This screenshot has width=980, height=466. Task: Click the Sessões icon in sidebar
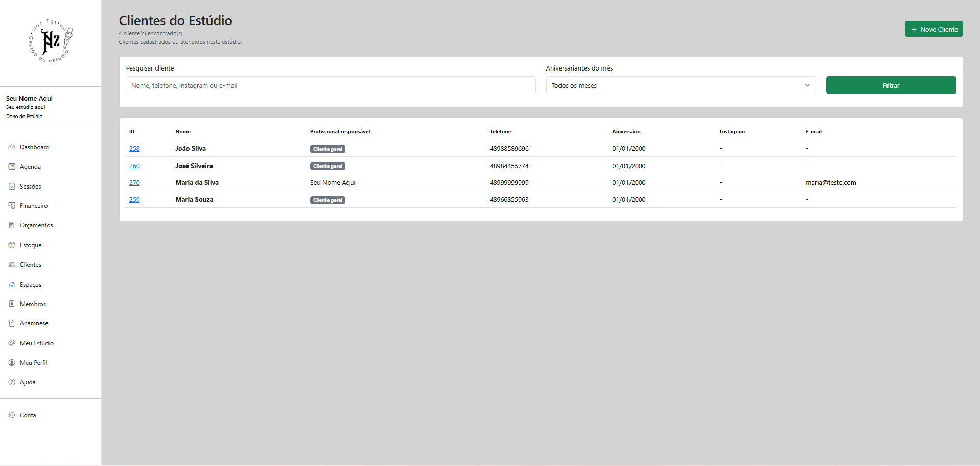[x=12, y=187]
